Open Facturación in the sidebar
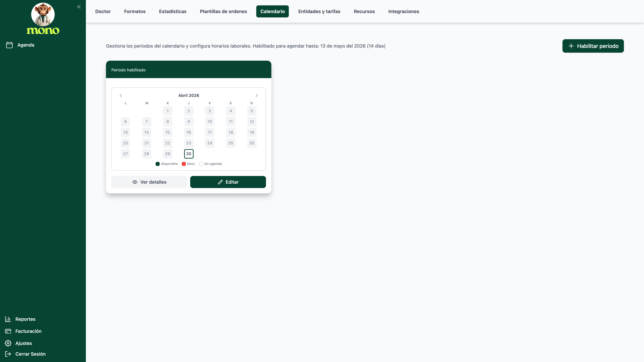 point(23,331)
